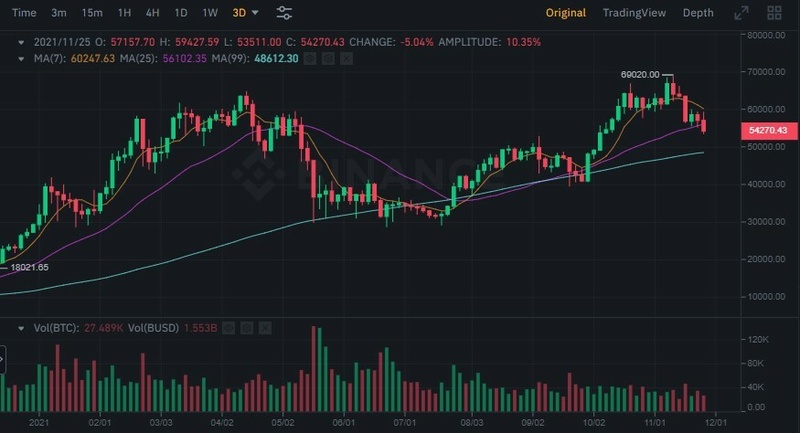Hide the MA indicator using eye icon
This screenshot has height=433, width=800.
(x=310, y=59)
